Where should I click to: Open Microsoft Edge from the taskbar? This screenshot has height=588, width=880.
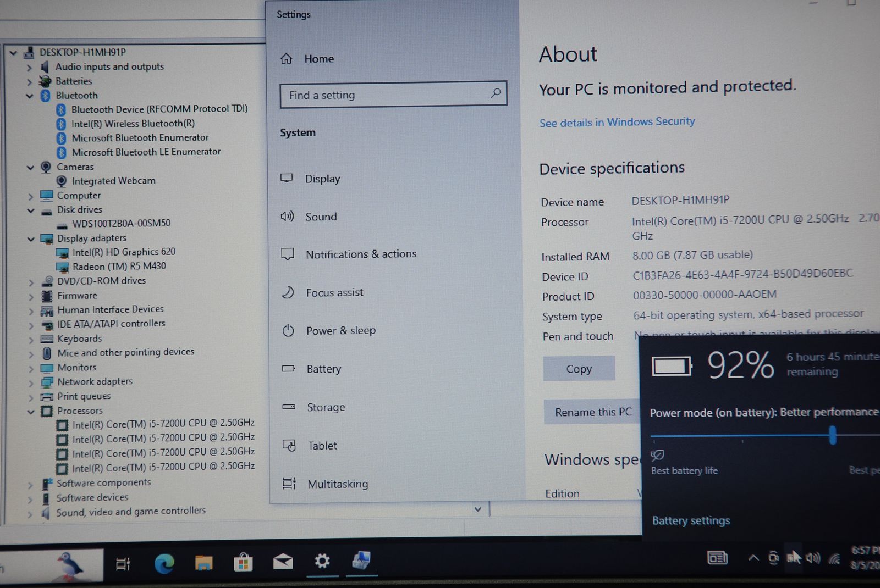coord(164,563)
